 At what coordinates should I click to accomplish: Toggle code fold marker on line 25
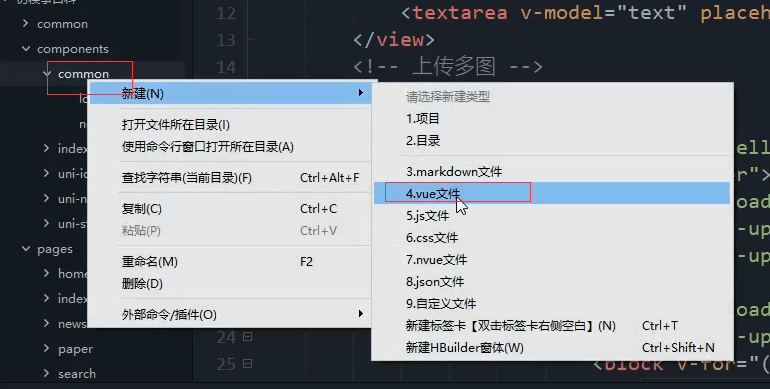[x=248, y=363]
